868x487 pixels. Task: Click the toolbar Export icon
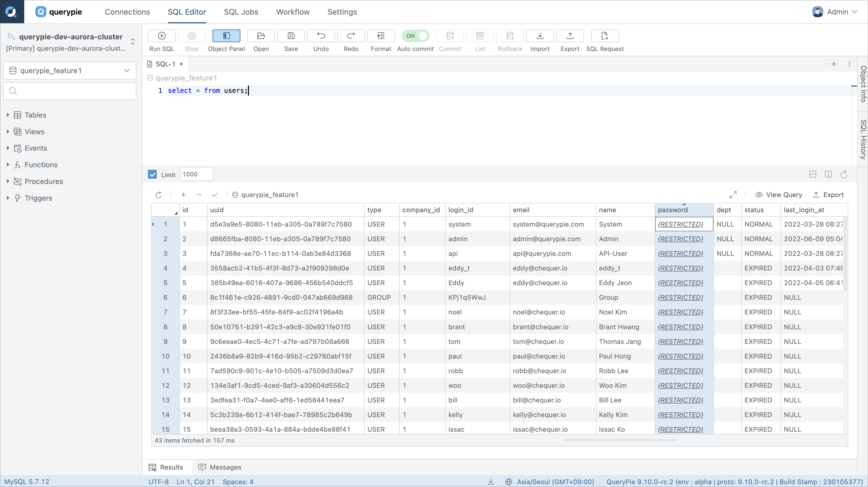point(570,36)
